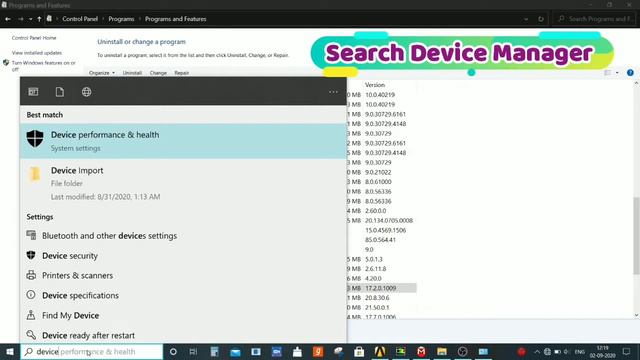Viewport: 640px width, 360px height.
Task: Click the Device Import yellow folder icon
Action: [x=35, y=174]
